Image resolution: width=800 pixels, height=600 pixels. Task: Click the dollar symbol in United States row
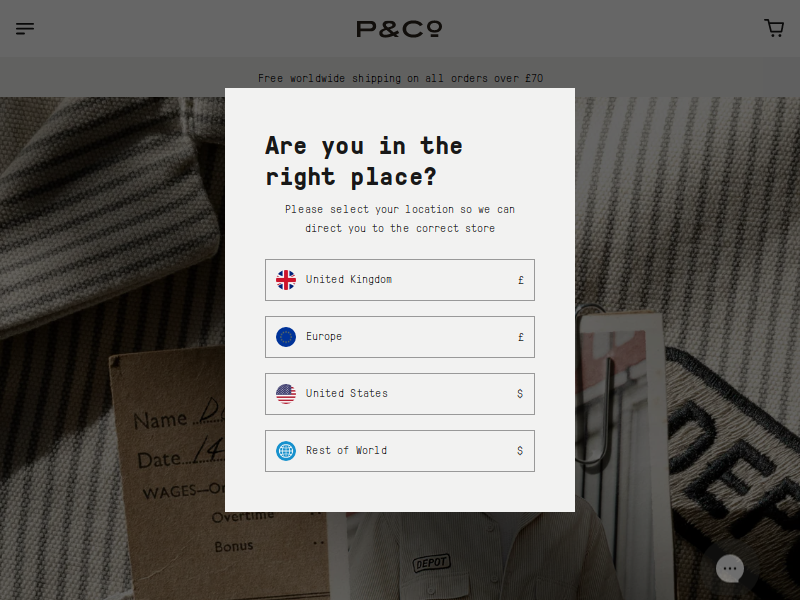coord(520,394)
